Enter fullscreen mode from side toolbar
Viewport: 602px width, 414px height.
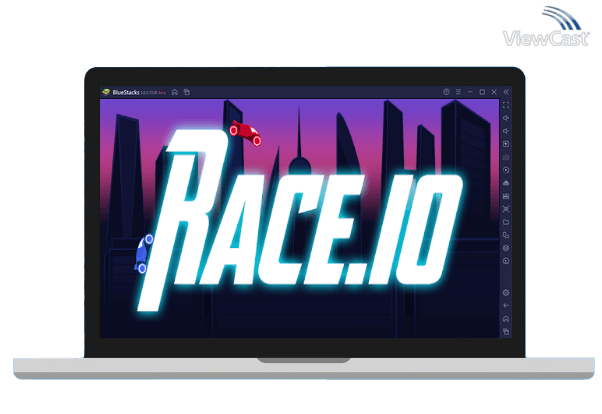506,105
